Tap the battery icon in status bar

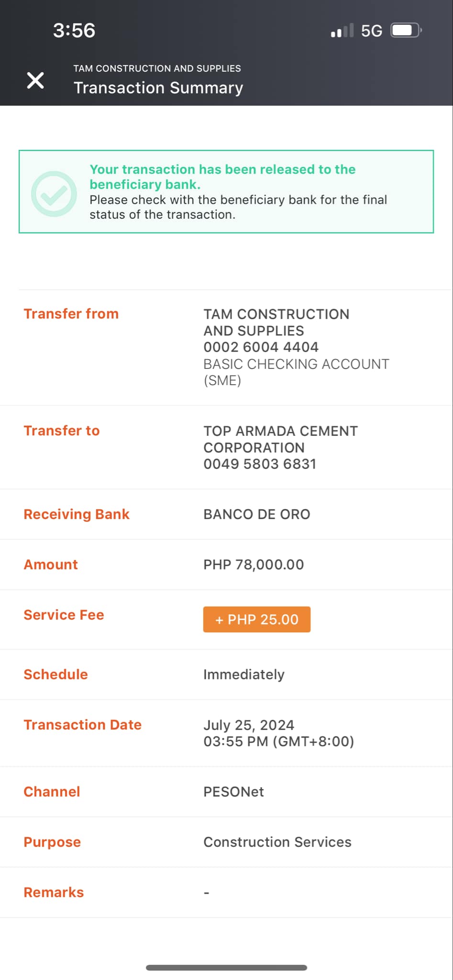[x=406, y=31]
